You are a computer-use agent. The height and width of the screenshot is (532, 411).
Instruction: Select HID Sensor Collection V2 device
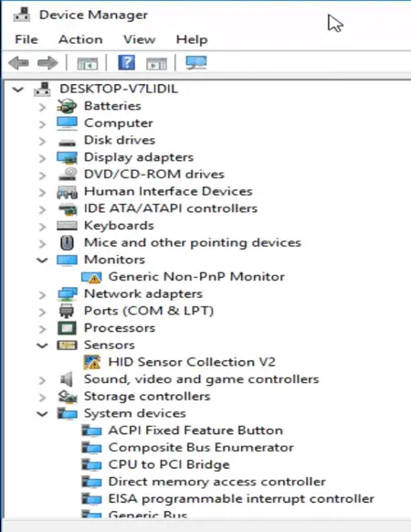tap(192, 362)
